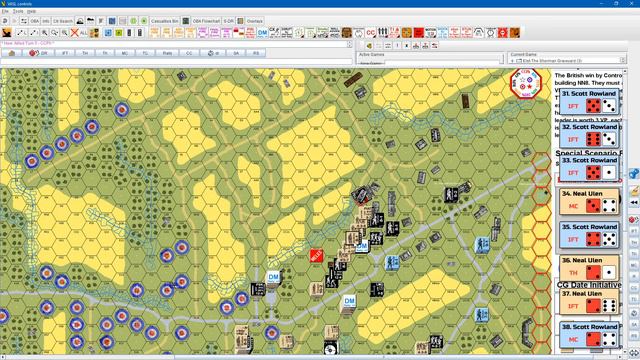
Task: Click the first magnifier zoom icon
Action: click(44, 33)
